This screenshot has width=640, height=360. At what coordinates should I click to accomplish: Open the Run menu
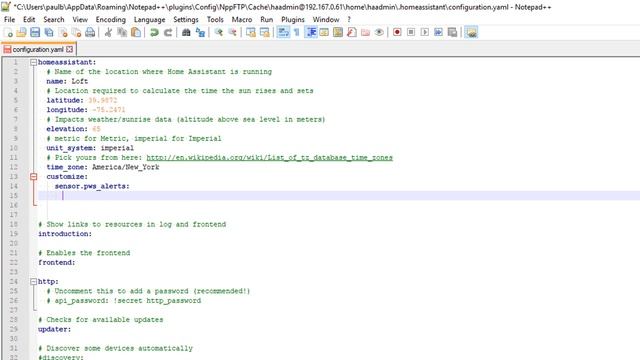[267, 19]
